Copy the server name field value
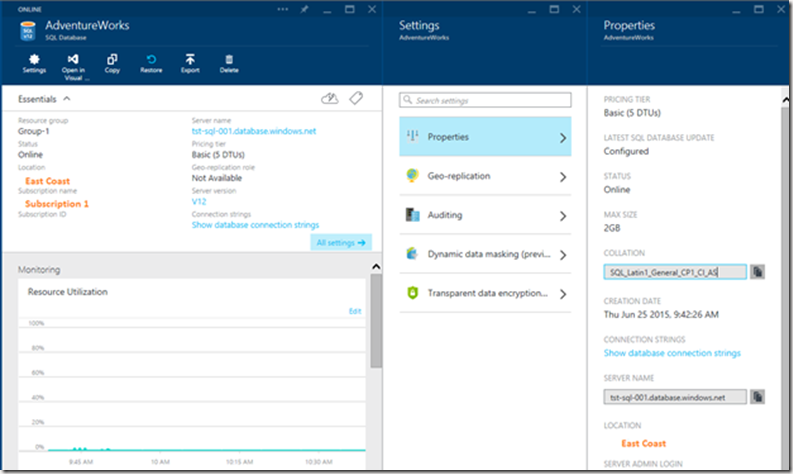The width and height of the screenshot is (793, 474). pos(758,397)
